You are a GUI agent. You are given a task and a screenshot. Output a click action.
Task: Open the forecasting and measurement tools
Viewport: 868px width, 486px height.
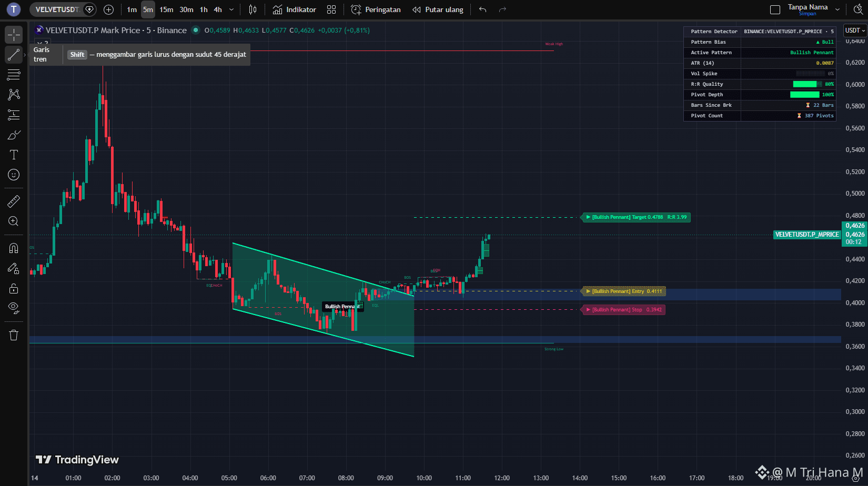pos(14,115)
